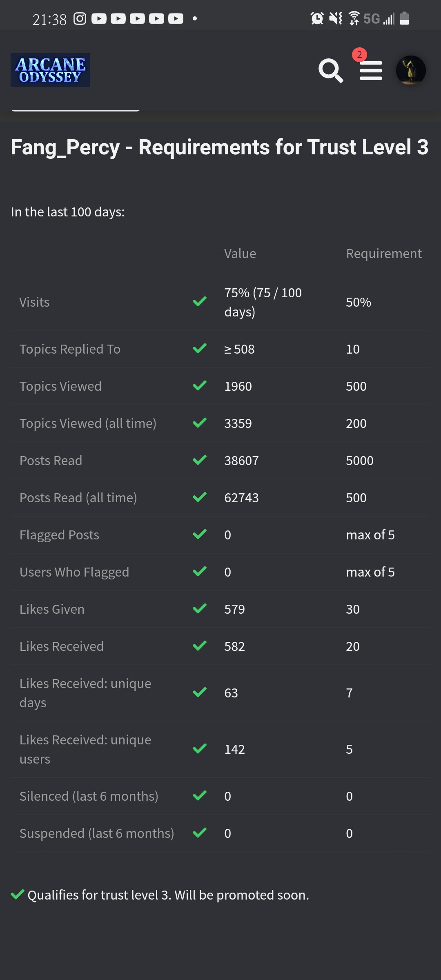
Task: Go to Arcane Odyssey home logo
Action: pos(50,70)
